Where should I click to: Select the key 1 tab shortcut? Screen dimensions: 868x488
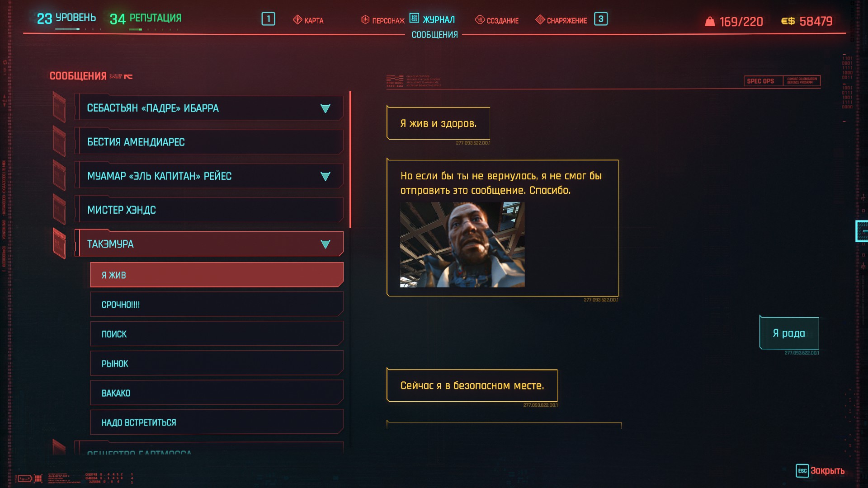click(268, 19)
